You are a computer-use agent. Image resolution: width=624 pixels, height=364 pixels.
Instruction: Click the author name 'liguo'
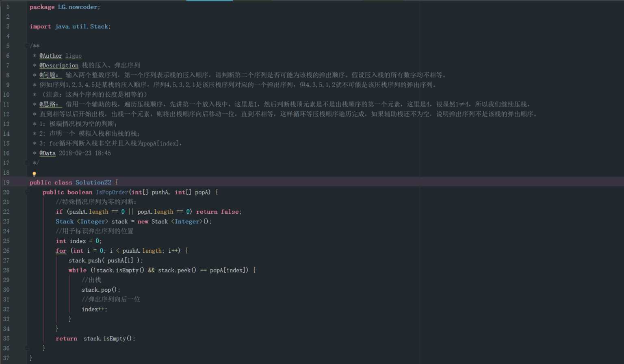pos(74,56)
